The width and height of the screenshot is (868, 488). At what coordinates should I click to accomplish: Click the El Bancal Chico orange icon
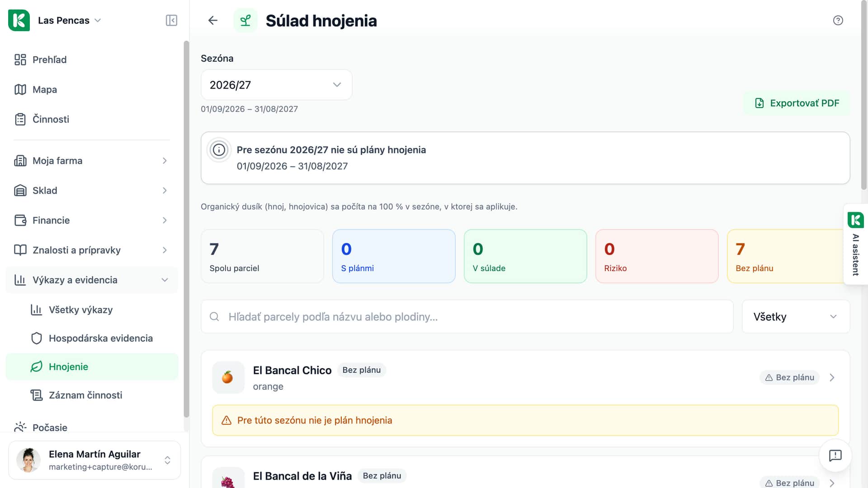click(228, 377)
